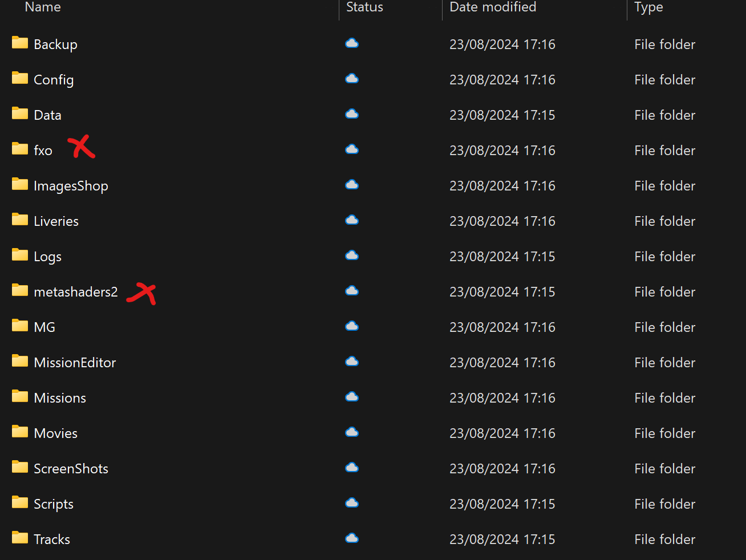Click the MissionEditor folder icon

[20, 361]
